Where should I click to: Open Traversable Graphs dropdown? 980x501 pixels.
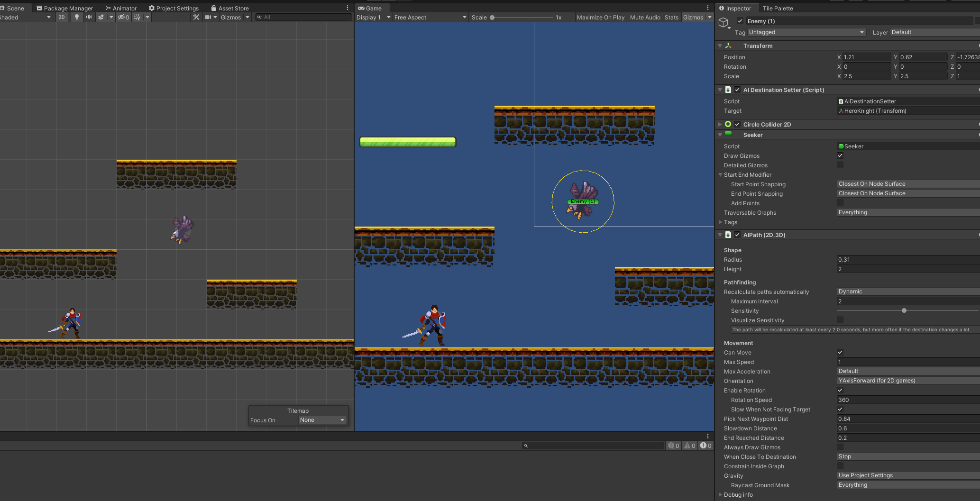pos(908,212)
